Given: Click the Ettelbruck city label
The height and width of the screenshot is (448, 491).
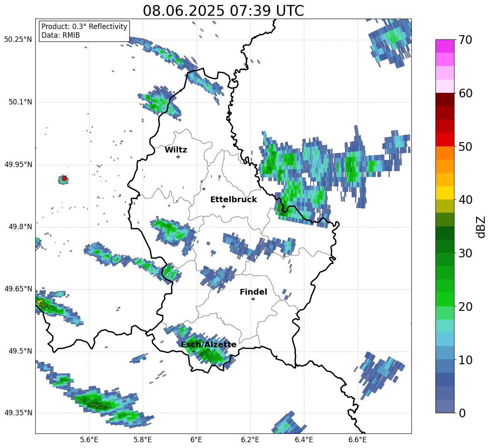Looking at the screenshot, I should (233, 200).
